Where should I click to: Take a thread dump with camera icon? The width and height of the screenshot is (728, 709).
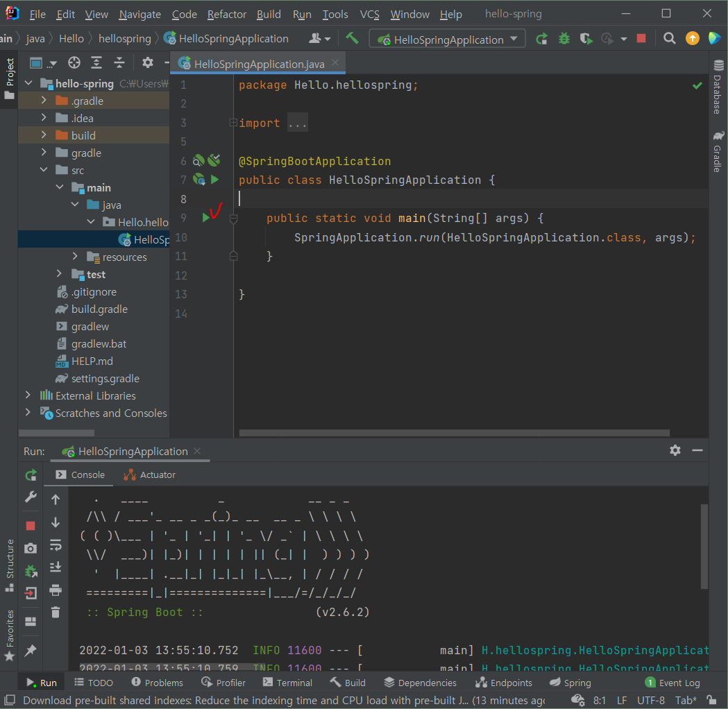(x=31, y=549)
